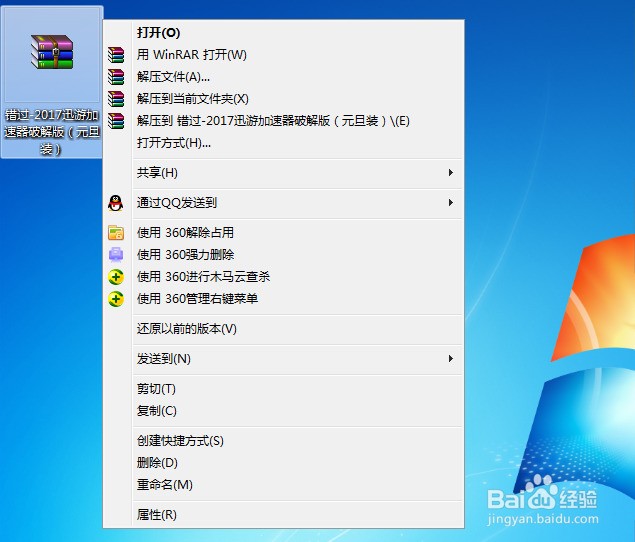The height and width of the screenshot is (542, 635).
Task: Expand the 发送到(N) submenu arrow
Action: (x=450, y=358)
